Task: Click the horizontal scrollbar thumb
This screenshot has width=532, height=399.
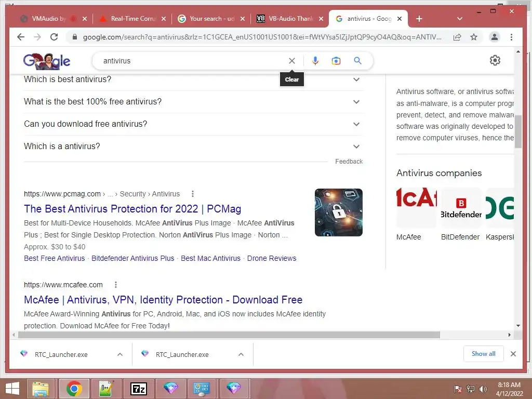Action: coord(229,335)
